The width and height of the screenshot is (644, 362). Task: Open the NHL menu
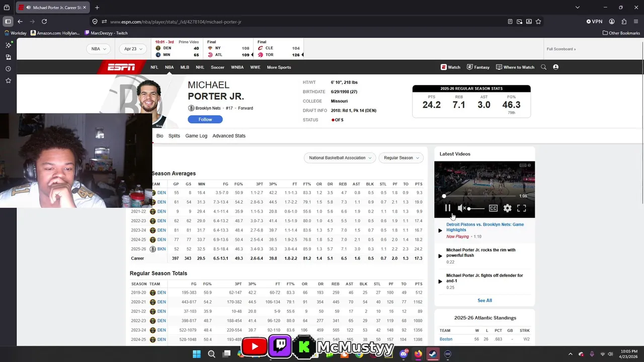click(x=200, y=67)
